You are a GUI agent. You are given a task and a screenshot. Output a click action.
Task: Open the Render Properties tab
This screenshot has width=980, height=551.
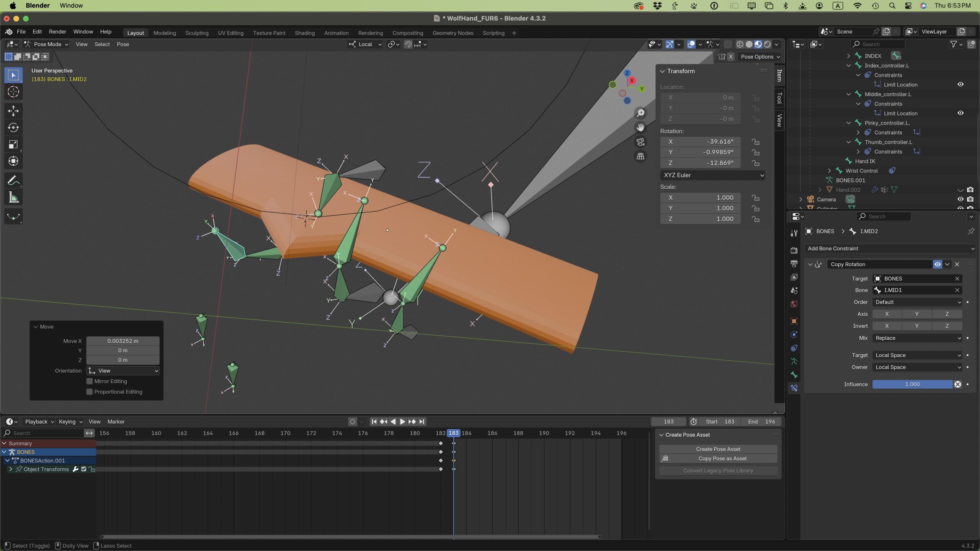[794, 249]
